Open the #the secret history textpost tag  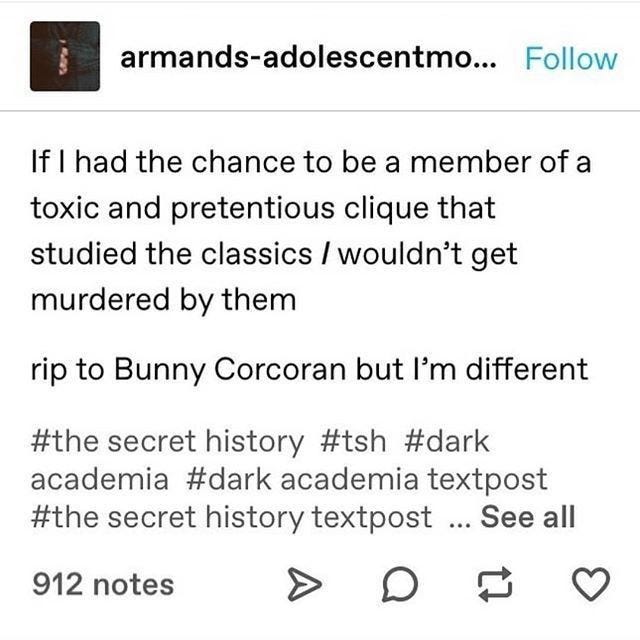click(231, 518)
